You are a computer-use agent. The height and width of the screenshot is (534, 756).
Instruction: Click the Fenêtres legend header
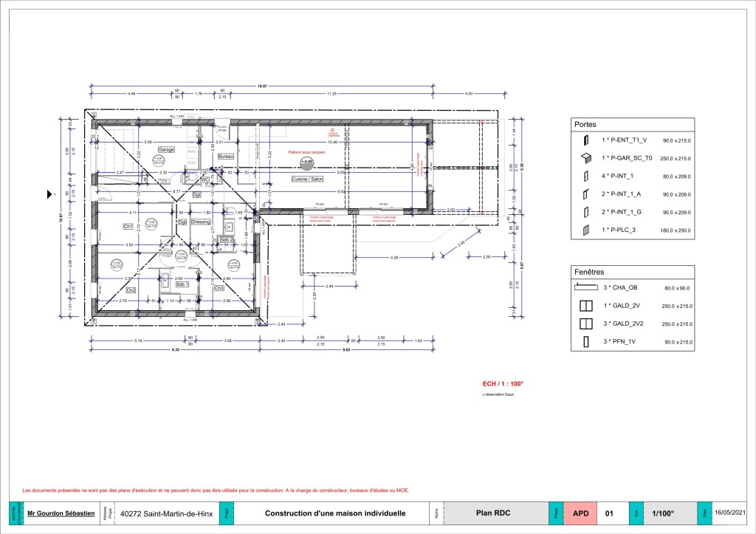click(x=590, y=272)
